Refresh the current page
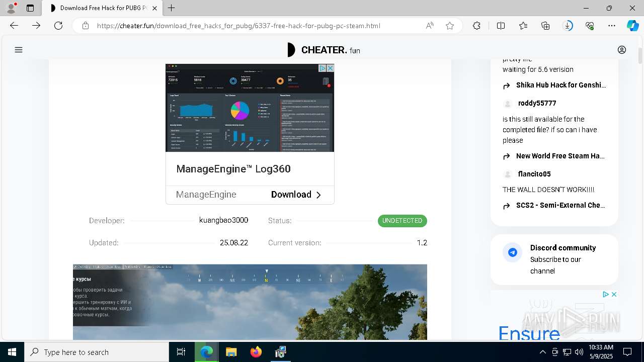This screenshot has height=362, width=644. (58, 26)
